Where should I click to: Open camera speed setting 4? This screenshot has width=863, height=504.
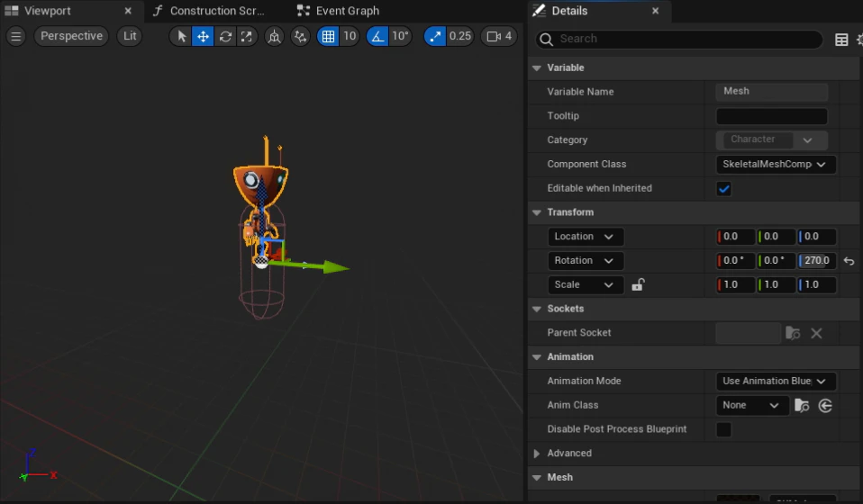[x=499, y=36]
